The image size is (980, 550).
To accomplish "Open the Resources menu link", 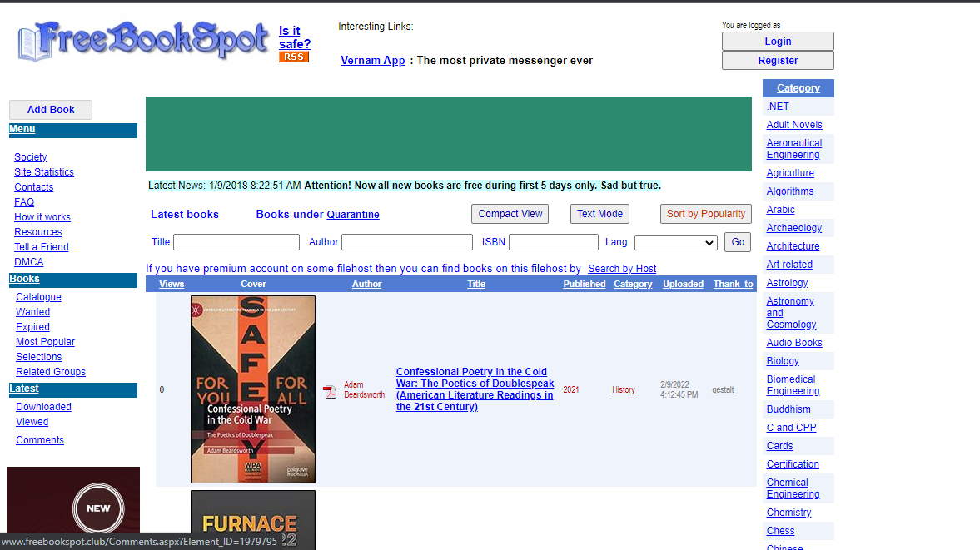I will tap(38, 232).
